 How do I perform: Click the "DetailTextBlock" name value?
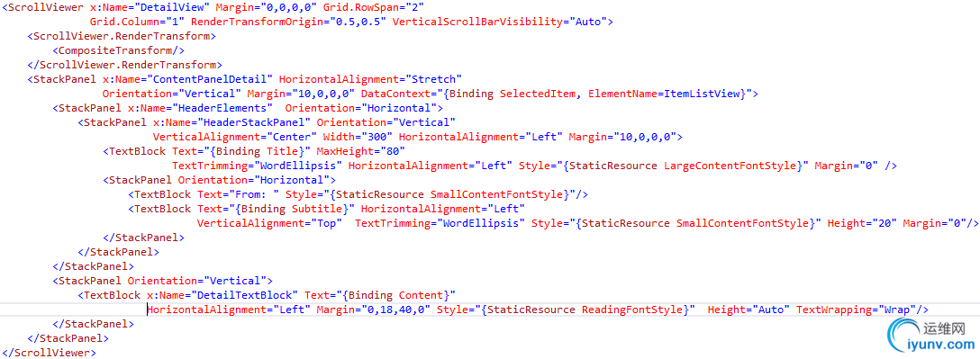tap(248, 295)
